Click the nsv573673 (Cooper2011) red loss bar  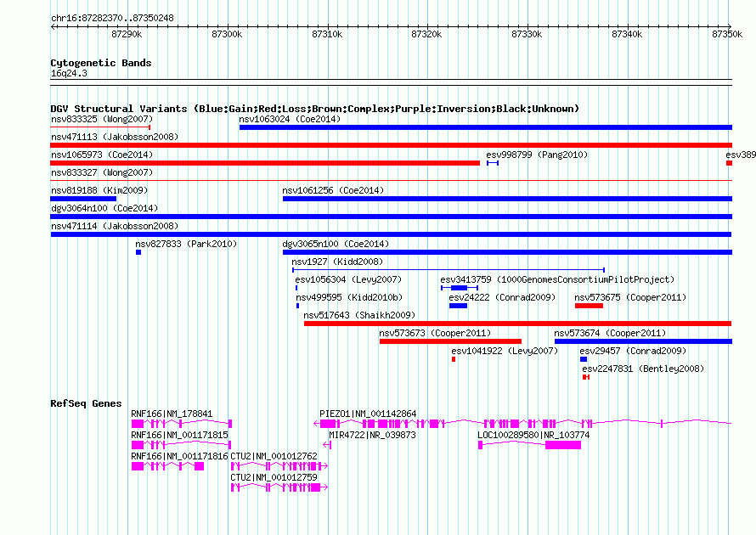coord(450,341)
